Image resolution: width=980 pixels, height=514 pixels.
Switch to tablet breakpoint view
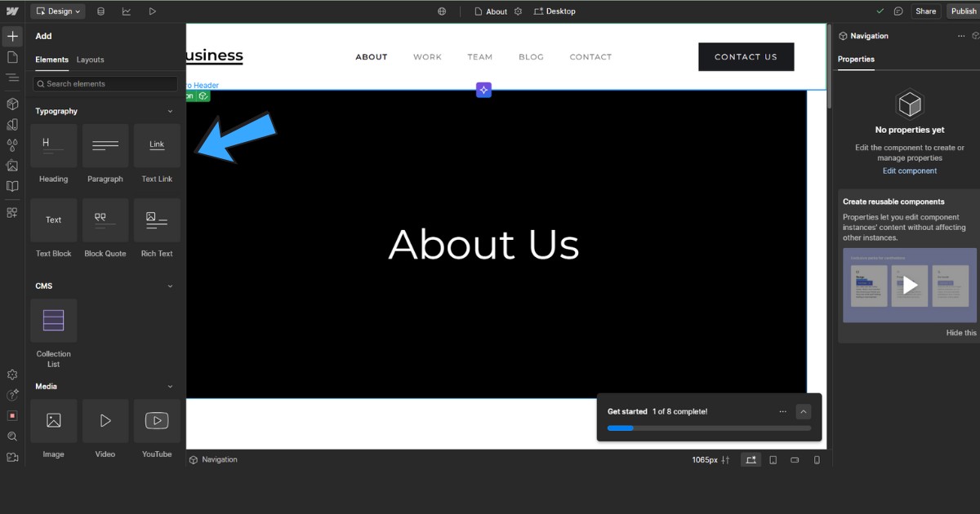pos(773,460)
